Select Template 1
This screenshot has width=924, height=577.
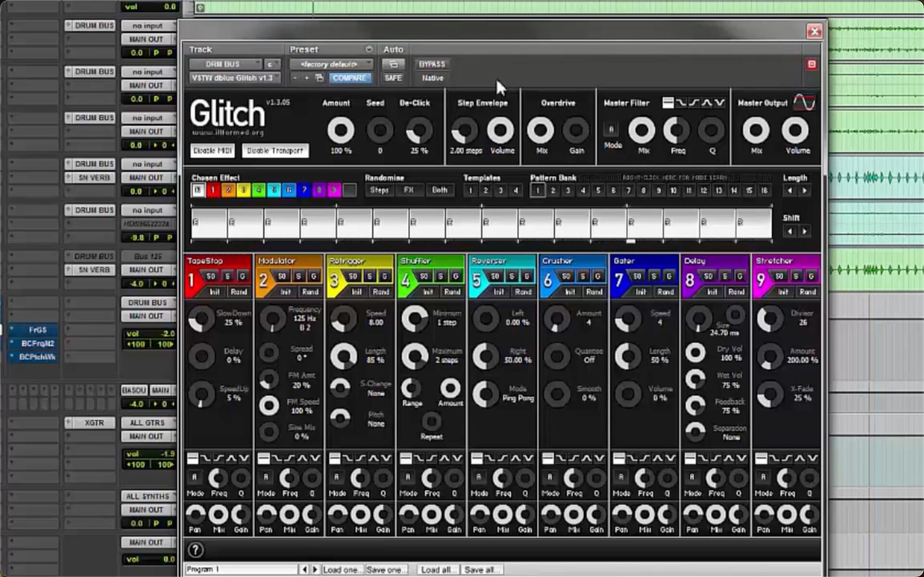[x=470, y=191]
